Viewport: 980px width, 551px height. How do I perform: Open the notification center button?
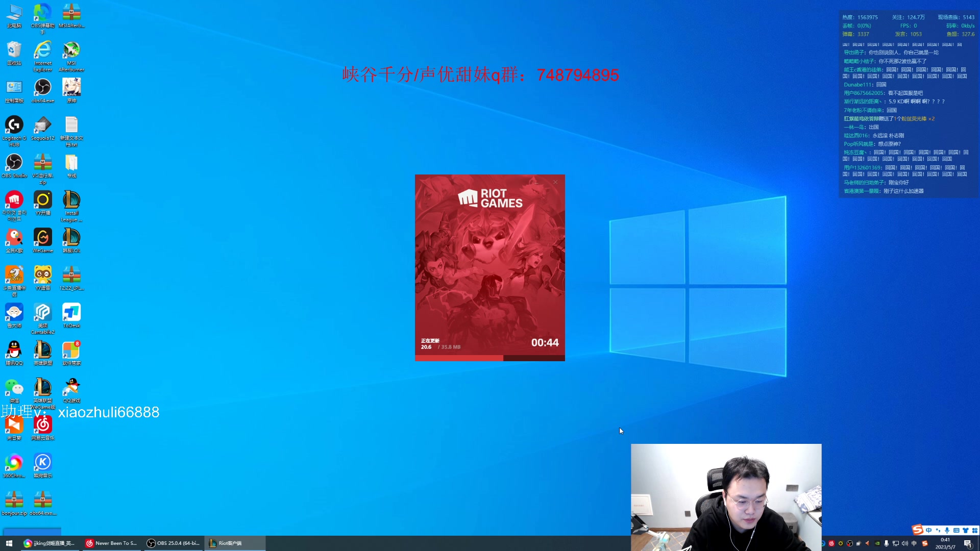[x=968, y=544]
